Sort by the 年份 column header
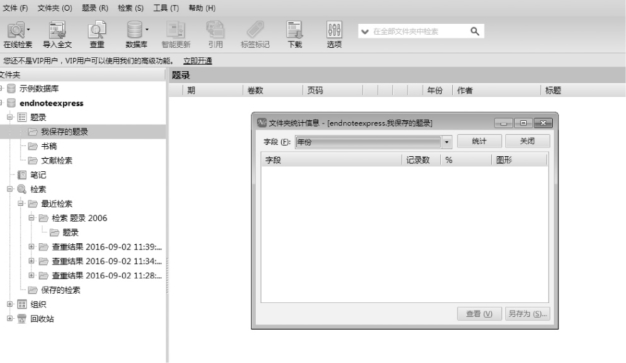626x363 pixels. (437, 90)
